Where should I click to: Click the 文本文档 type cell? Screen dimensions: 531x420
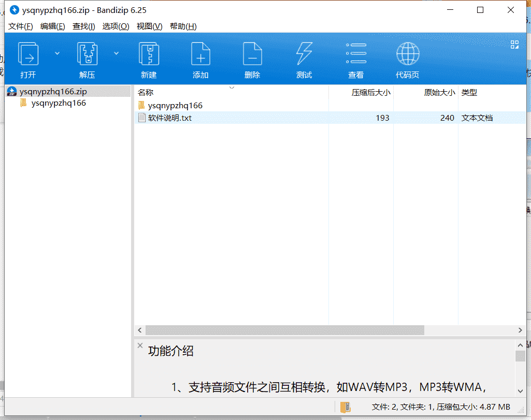(x=477, y=118)
